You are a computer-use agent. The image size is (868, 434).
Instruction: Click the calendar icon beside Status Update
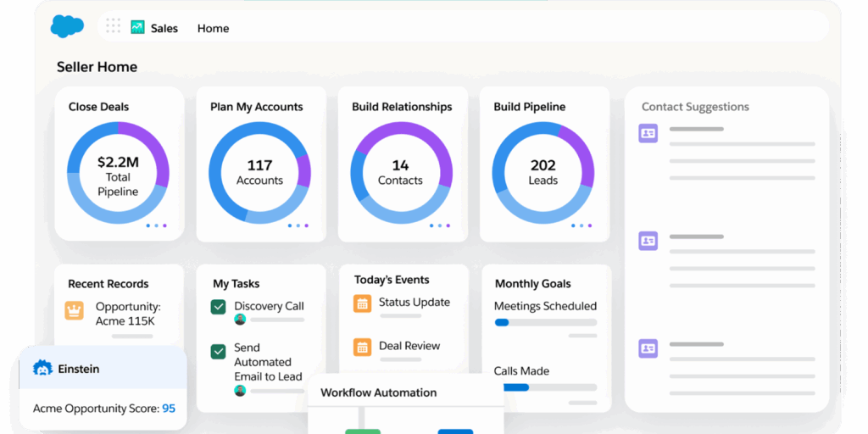pos(362,303)
